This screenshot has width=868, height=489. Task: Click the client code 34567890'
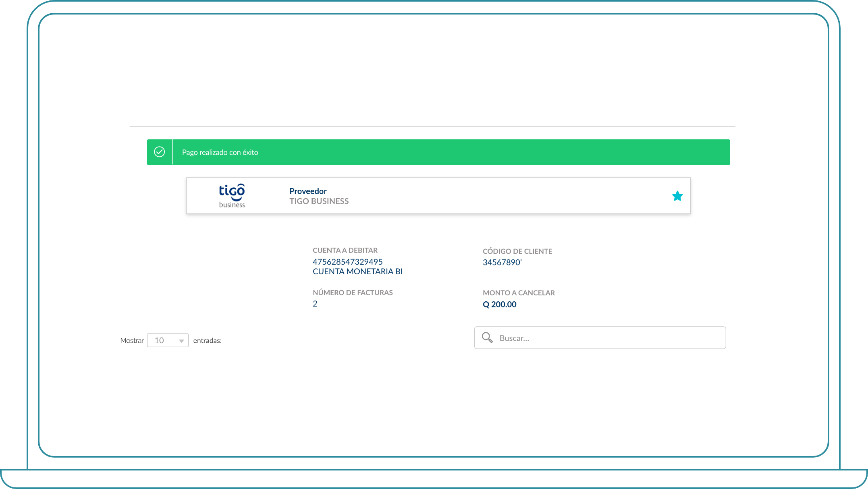(502, 262)
